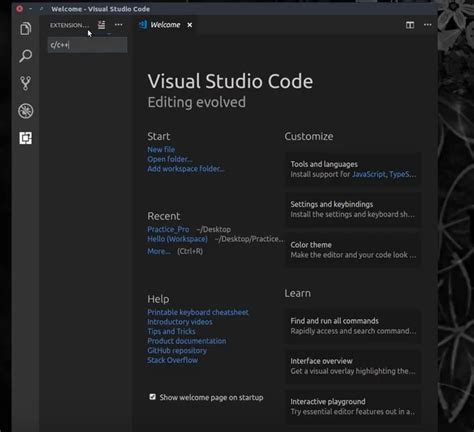Open Printable keyboard cheatsheet link

pyautogui.click(x=198, y=312)
